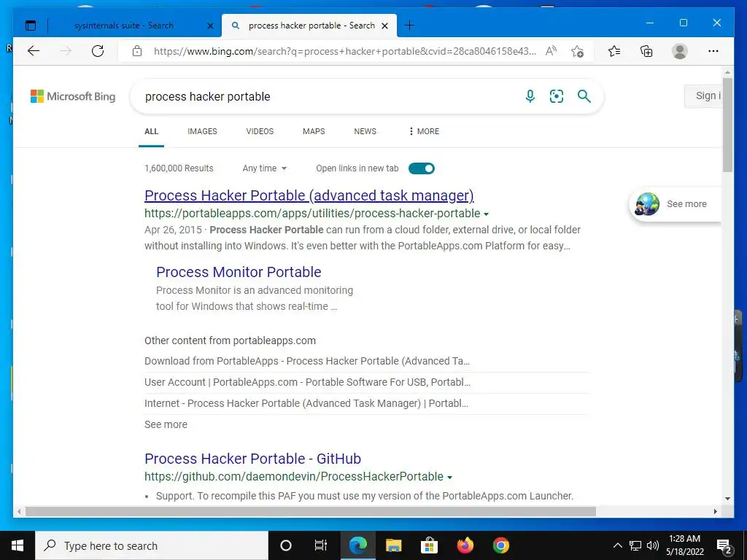This screenshot has height=560, width=747.
Task: Click the Windows taskbar search box
Action: (152, 545)
